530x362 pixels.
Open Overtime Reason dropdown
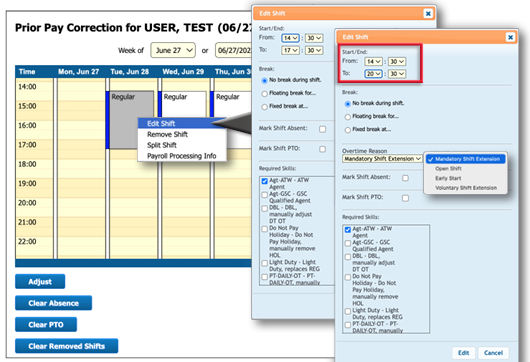(382, 159)
